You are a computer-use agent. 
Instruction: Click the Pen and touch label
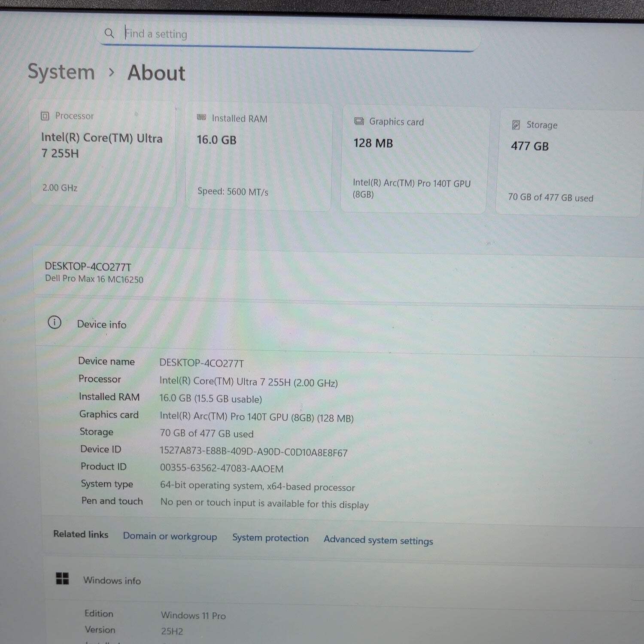tap(112, 501)
